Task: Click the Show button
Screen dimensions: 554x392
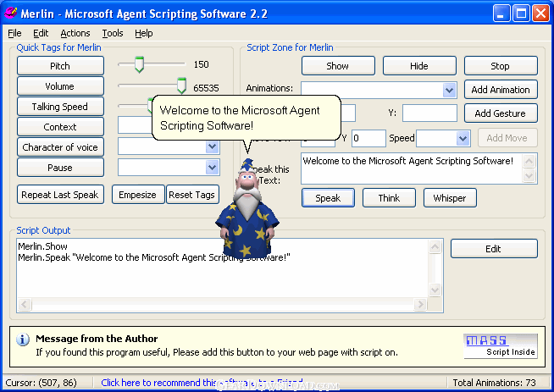Action: (x=338, y=66)
